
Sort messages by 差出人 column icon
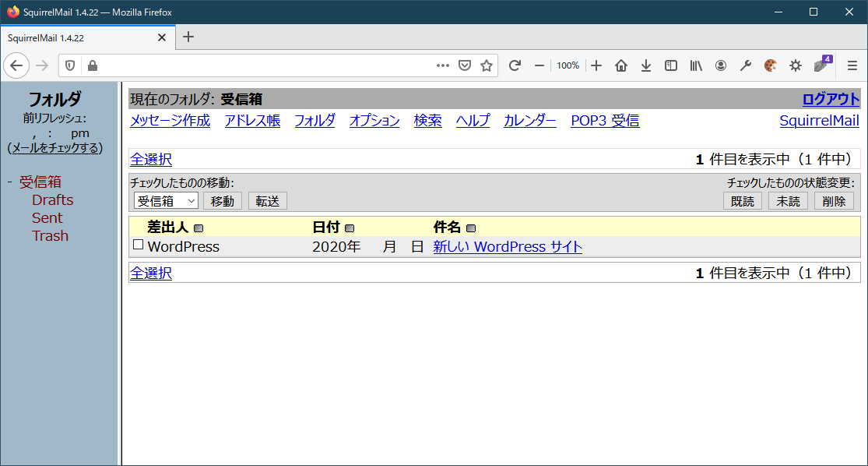click(x=199, y=228)
